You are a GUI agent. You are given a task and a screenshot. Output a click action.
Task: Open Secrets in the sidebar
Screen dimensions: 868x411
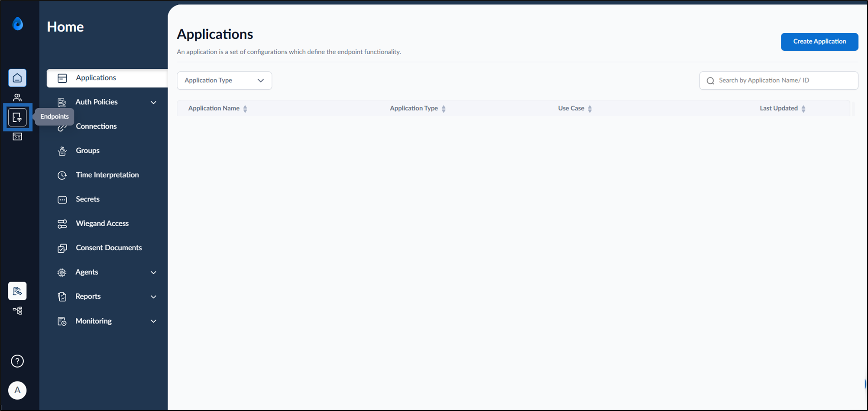[x=87, y=199]
